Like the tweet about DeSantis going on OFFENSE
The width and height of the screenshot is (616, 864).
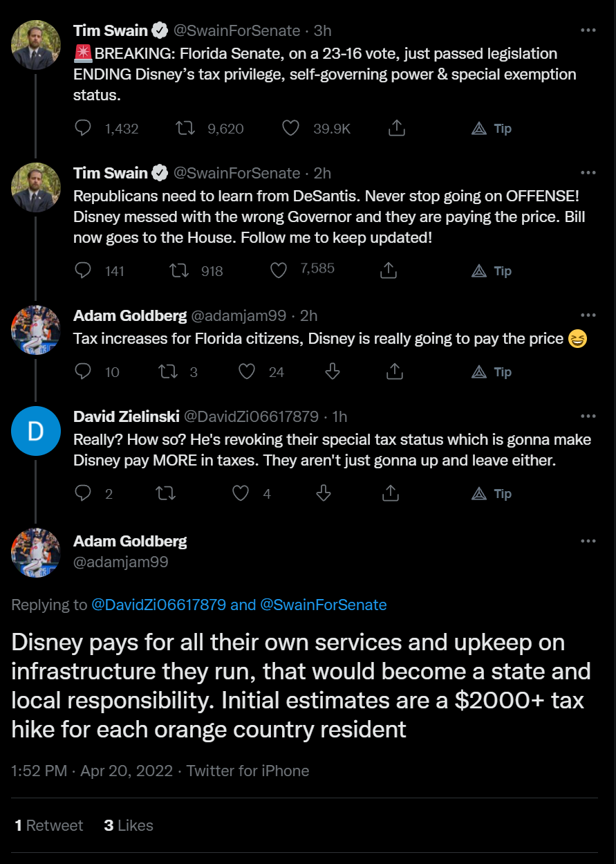click(279, 270)
